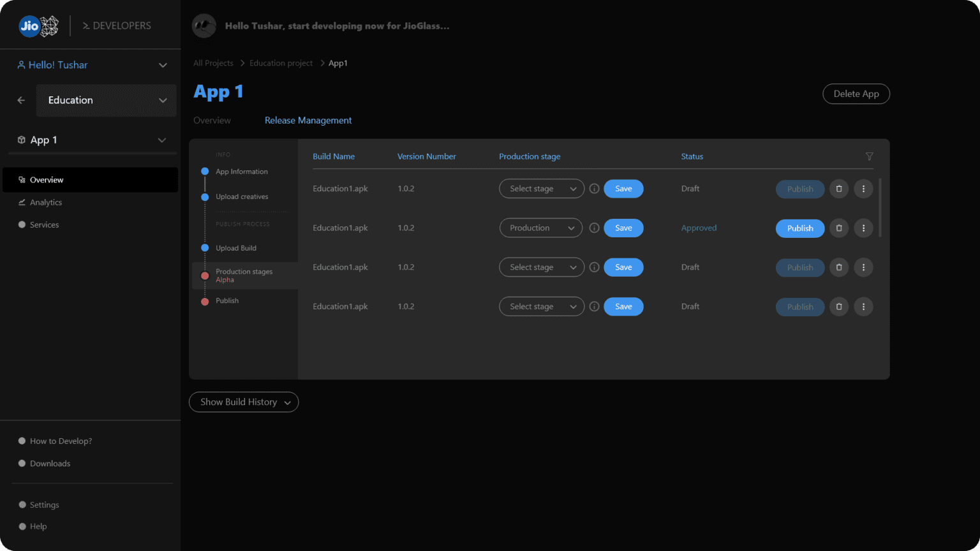The image size is (980, 551).
Task: Go to the Publish step in the stepper
Action: coord(226,301)
